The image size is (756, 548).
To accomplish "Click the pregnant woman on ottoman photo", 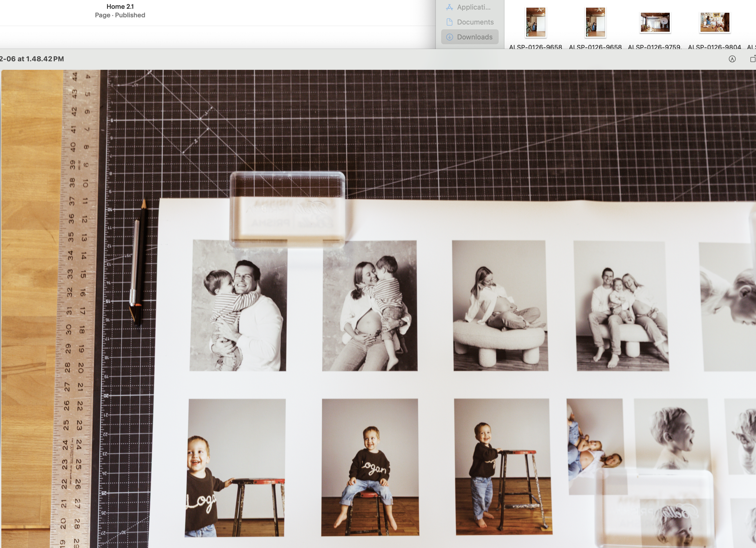I will click(500, 305).
